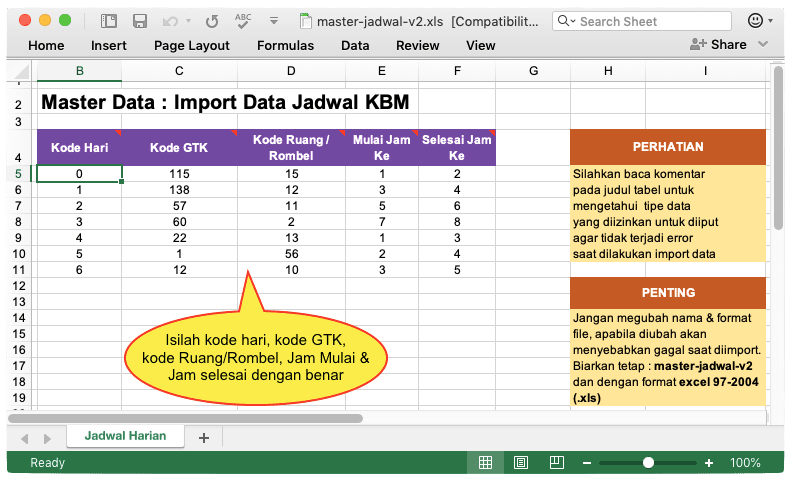
Task: Click the 'Silahkan baca komentar' note line
Action: pos(639,174)
